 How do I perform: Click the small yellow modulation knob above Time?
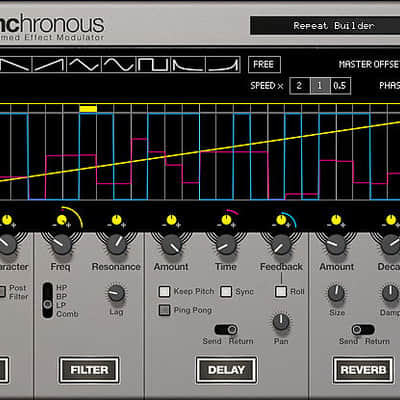tap(226, 220)
